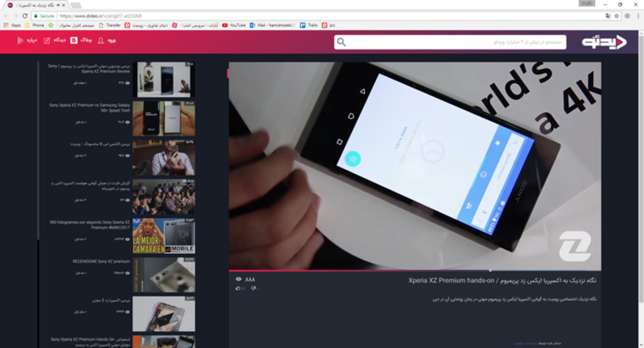Open the Phone bookmark folder
Image resolution: width=644 pixels, height=348 pixels.
pyautogui.click(x=35, y=25)
